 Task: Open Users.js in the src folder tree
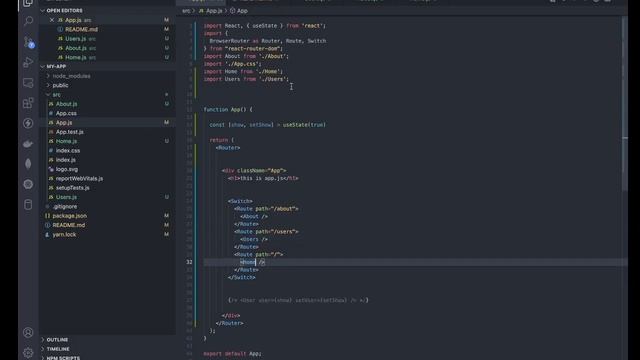pos(107,197)
